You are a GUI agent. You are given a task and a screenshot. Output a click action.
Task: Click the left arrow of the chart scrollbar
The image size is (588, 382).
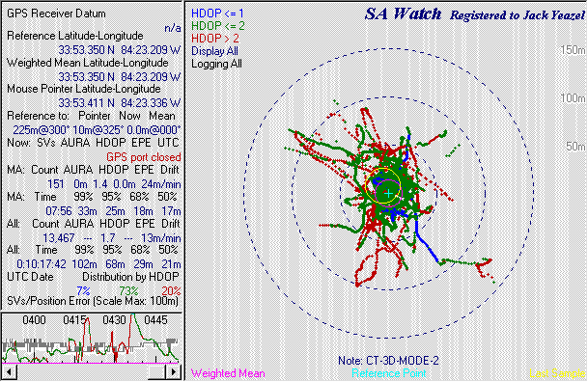coord(9,372)
